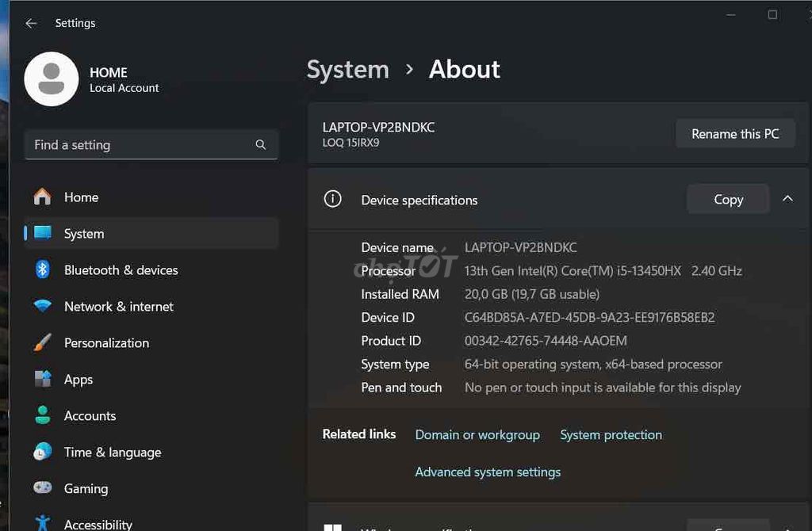Open the Apps settings page
Screen dimensions: 812x531
[151, 380]
